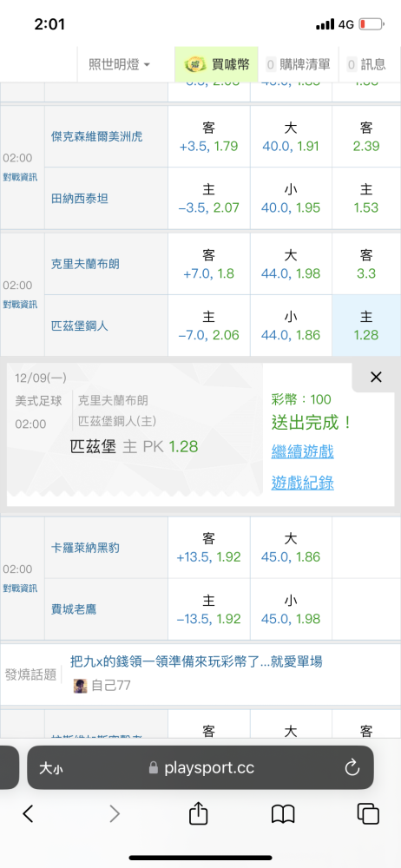Click the 繼續遊戲 link
The image size is (401, 868).
(302, 451)
